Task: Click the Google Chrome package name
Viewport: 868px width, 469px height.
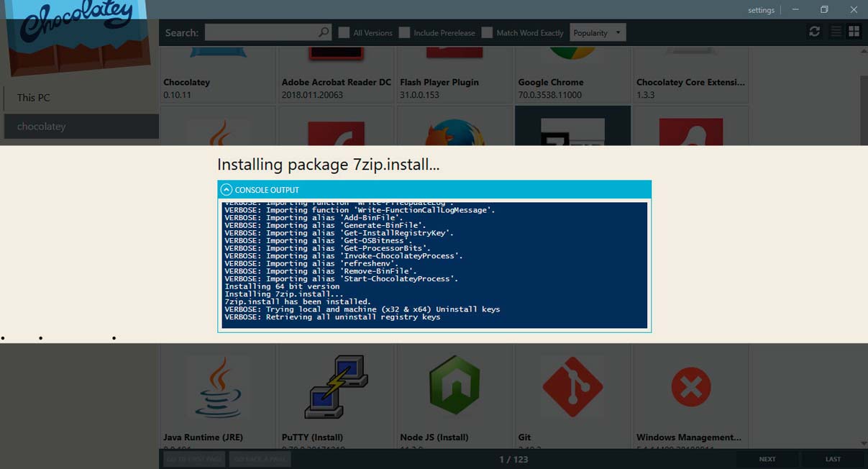Action: [x=551, y=82]
